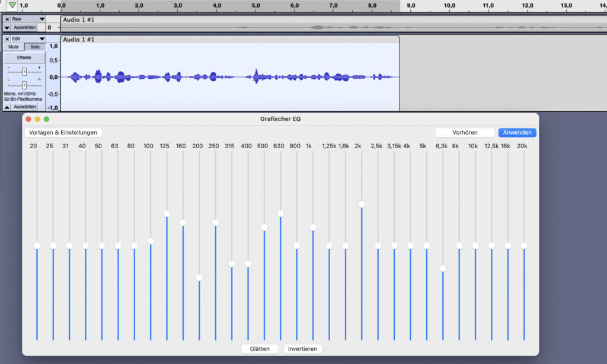Click the 4k band slider knob

[x=411, y=245]
